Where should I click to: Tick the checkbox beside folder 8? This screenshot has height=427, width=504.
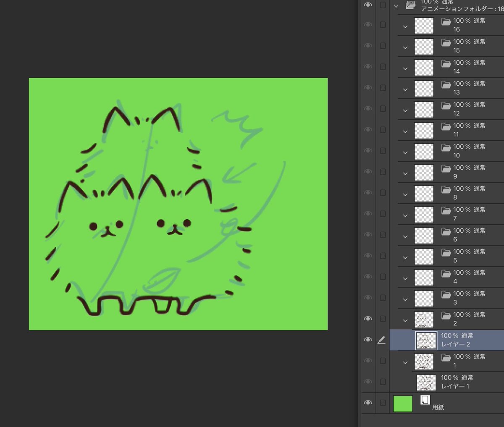click(383, 193)
